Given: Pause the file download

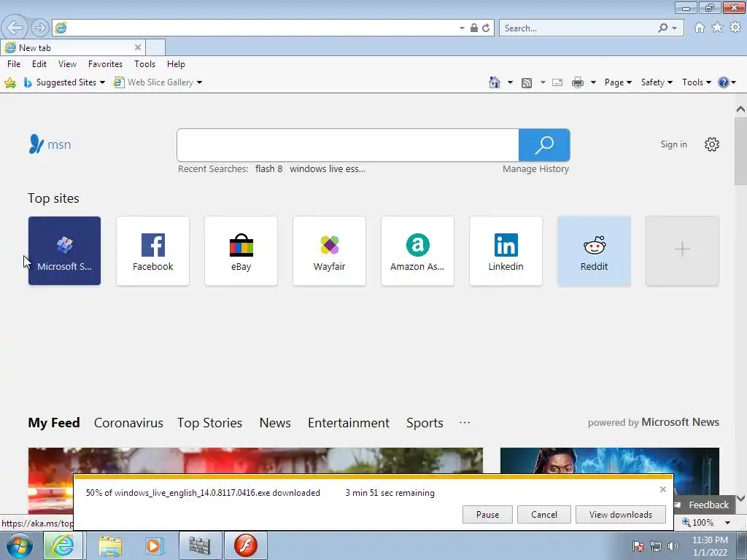Looking at the screenshot, I should tap(487, 514).
